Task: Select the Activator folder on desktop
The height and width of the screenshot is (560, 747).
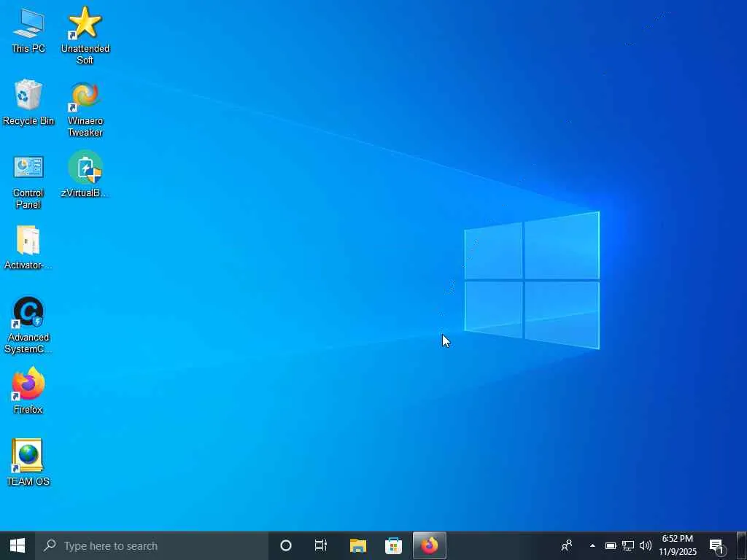Action: point(28,247)
